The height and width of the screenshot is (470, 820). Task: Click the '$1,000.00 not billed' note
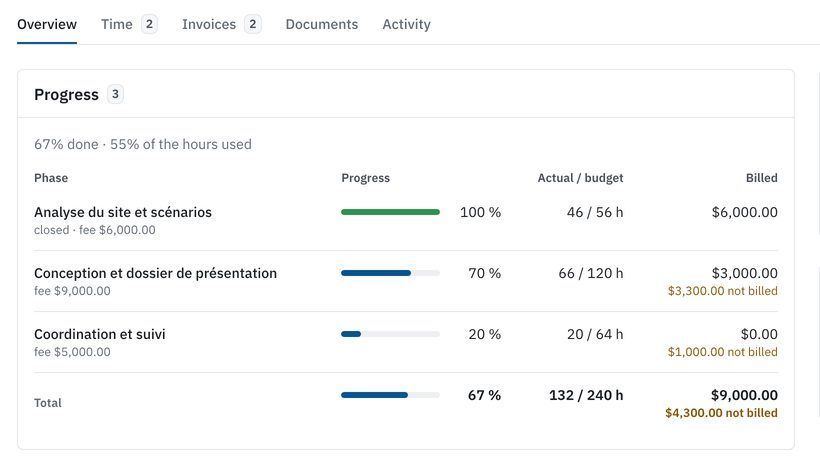[x=722, y=352]
